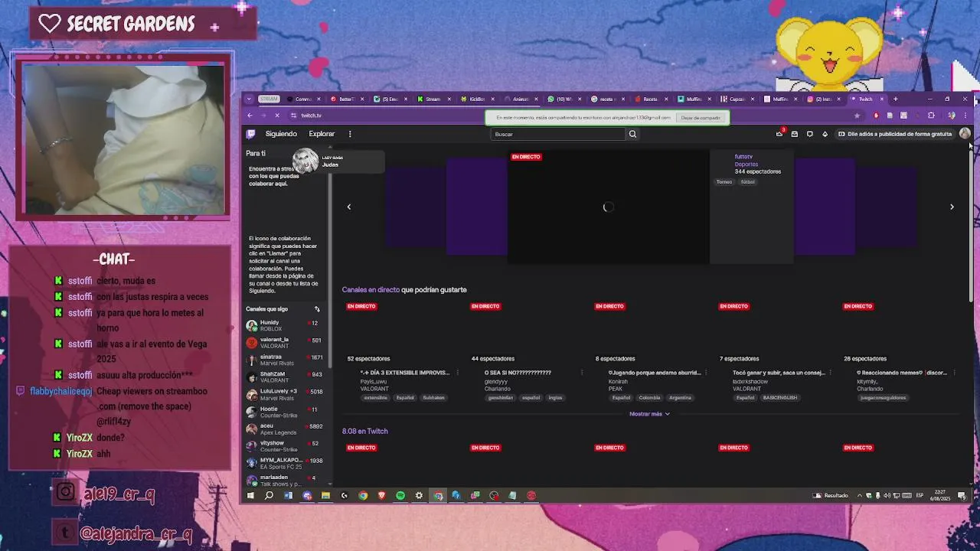Open the Siguiendo tab
Viewport: 980px width, 551px height.
pos(281,134)
